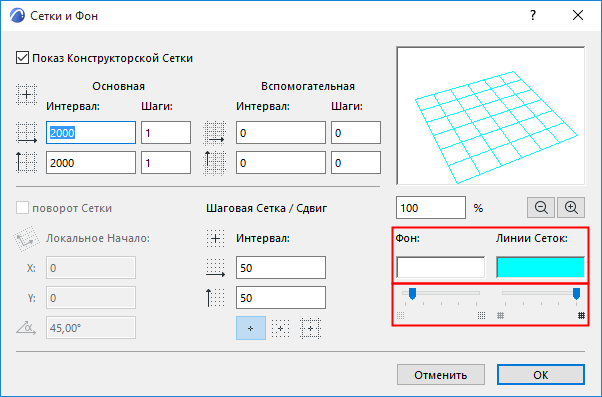Select the third snap grid shift option
Screen dimensions: 602x397
click(310, 328)
